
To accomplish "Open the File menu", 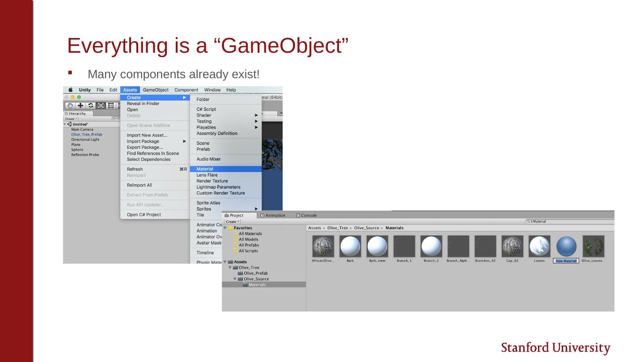I will (x=100, y=90).
